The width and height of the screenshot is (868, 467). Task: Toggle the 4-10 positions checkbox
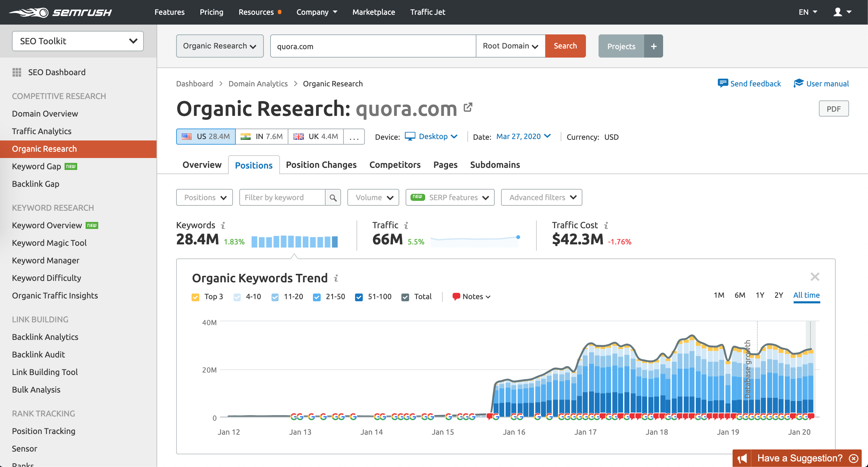click(x=237, y=297)
